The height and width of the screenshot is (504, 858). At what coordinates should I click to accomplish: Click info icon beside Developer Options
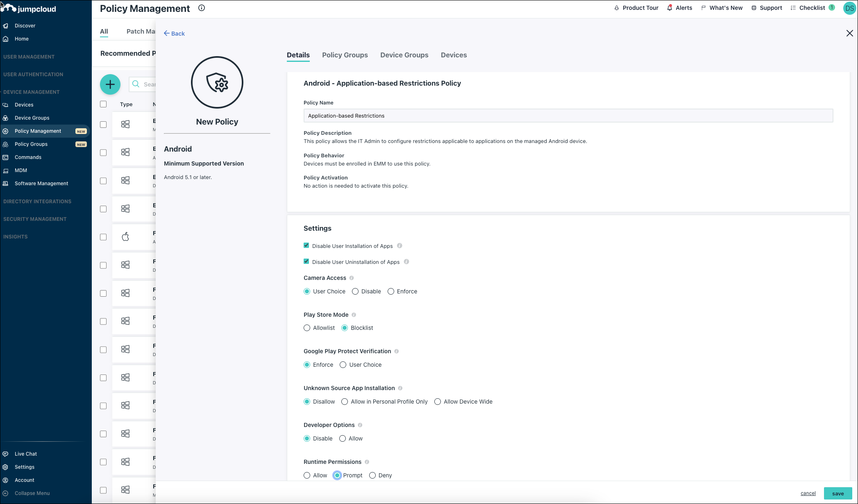click(360, 425)
